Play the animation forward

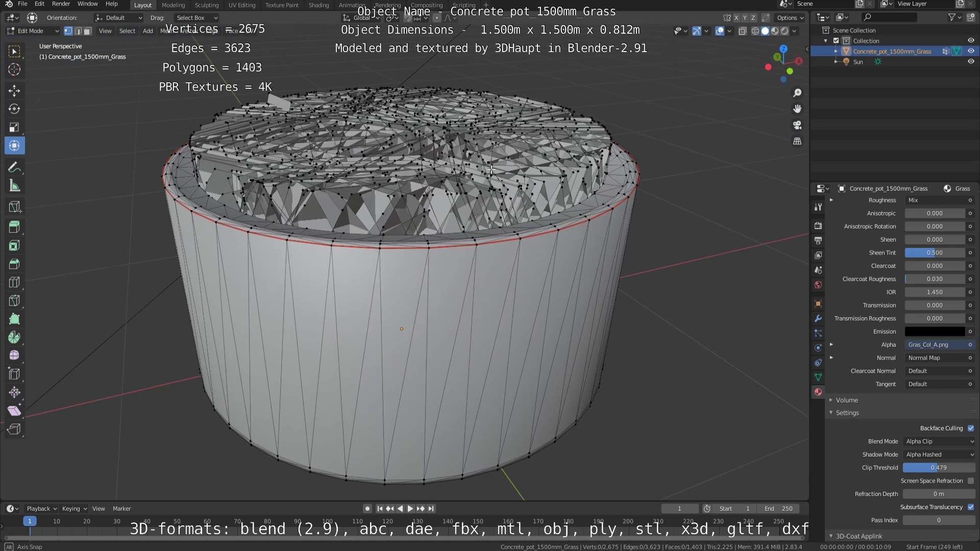[x=410, y=509]
